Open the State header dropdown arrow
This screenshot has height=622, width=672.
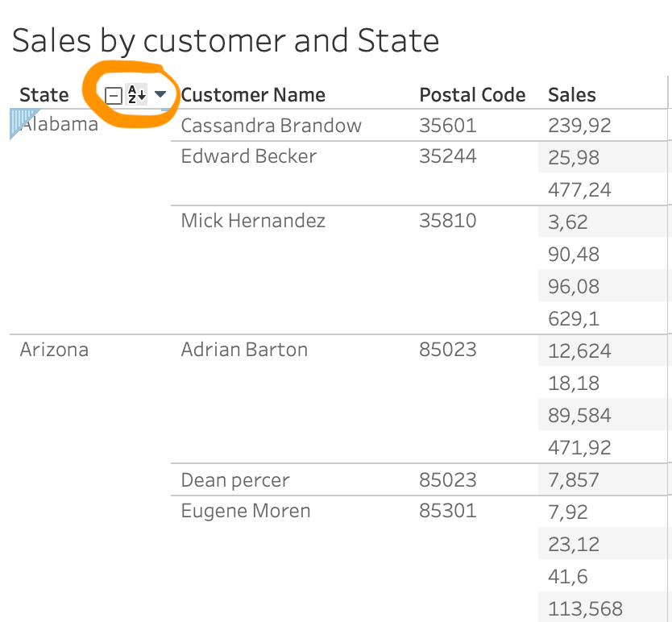160,95
